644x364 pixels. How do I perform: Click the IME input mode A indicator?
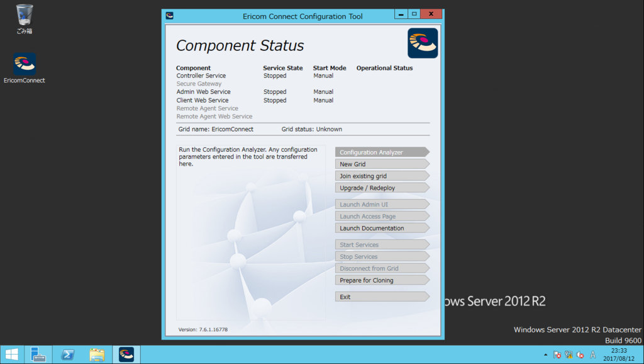click(592, 355)
